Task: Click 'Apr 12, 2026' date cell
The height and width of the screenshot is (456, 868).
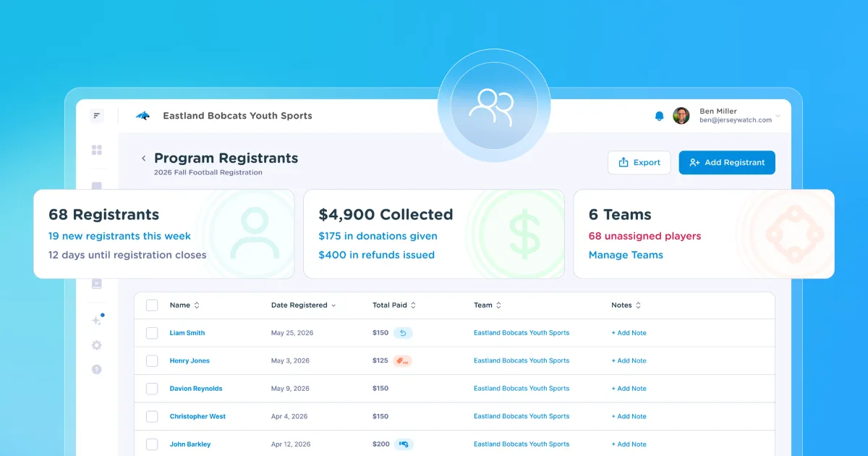Action: point(292,444)
